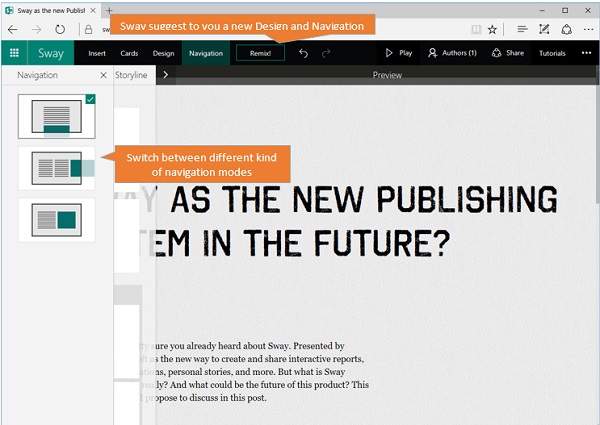Screen dimensions: 600x425
Task: Open a new browser tab
Action: 109,11
